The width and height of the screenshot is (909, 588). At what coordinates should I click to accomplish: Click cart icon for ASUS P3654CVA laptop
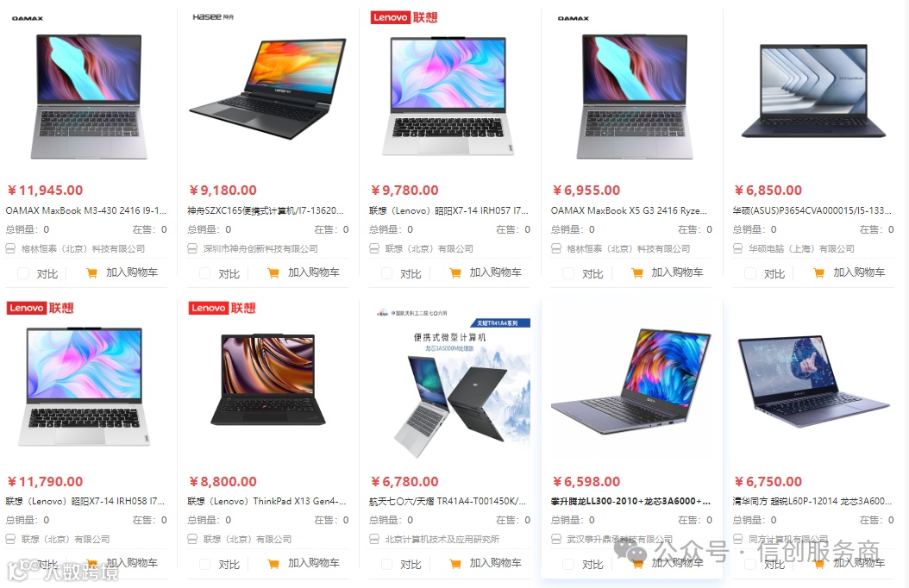click(x=819, y=272)
